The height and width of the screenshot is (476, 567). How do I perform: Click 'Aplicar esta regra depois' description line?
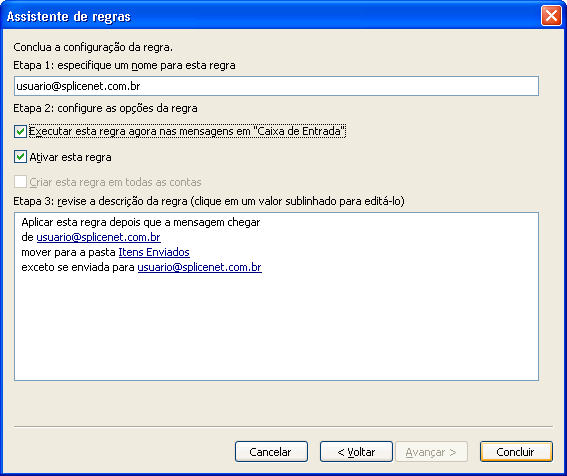141,222
